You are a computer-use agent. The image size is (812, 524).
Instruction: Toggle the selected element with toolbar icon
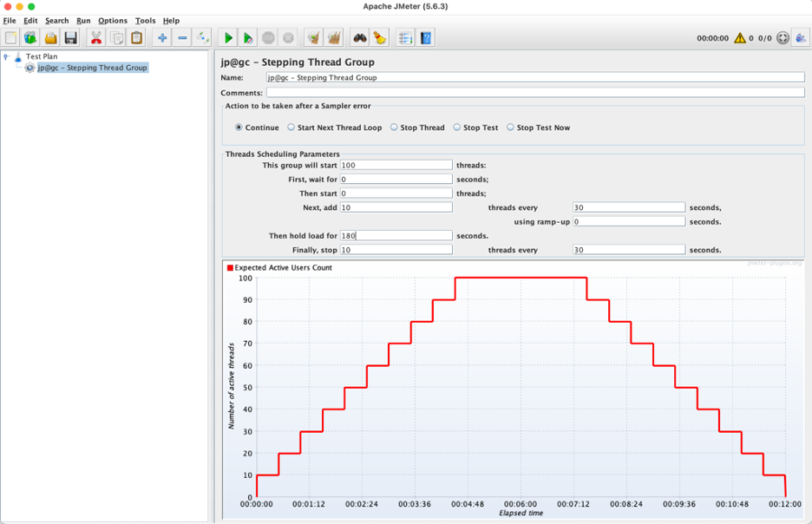tap(202, 38)
